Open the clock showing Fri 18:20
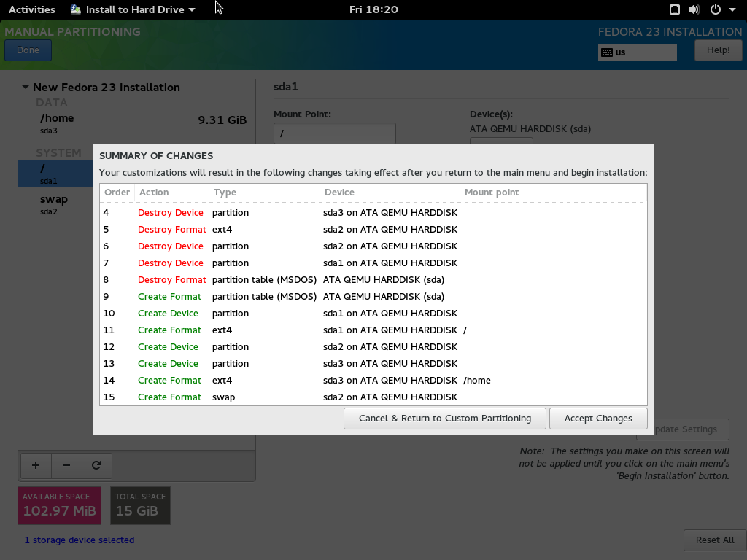Image resolution: width=747 pixels, height=560 pixels. (373, 9)
